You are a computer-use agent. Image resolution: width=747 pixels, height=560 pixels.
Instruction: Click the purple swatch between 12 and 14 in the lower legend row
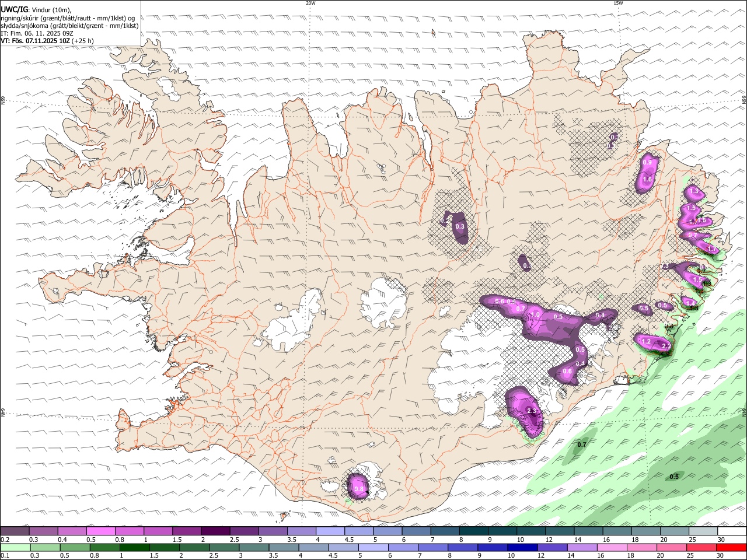[551, 547]
